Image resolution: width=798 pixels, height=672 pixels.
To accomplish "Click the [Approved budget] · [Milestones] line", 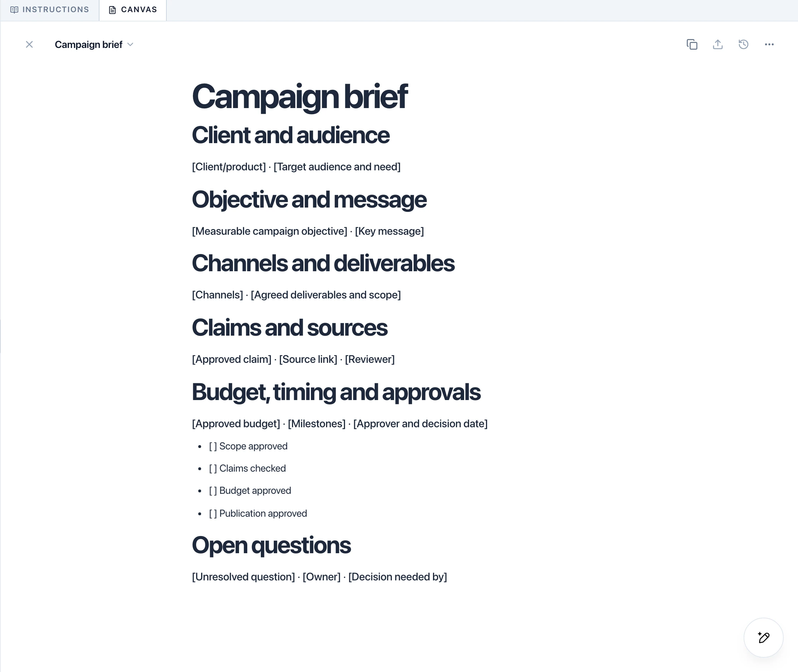I will tap(340, 424).
